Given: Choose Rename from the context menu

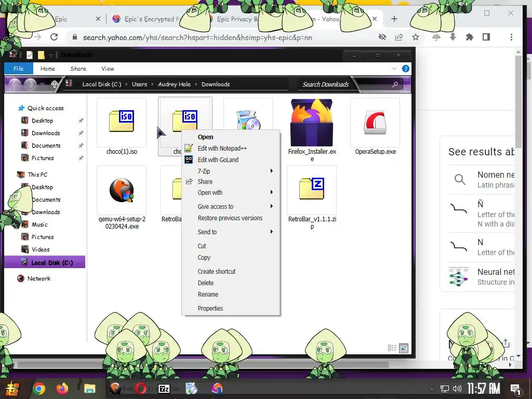Looking at the screenshot, I should coord(231,294).
